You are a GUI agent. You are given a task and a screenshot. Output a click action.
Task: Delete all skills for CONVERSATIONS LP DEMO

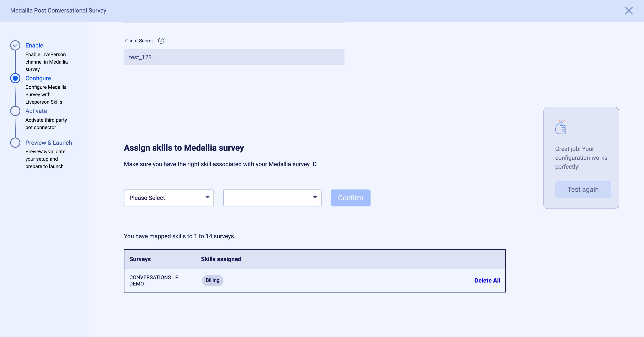click(487, 280)
